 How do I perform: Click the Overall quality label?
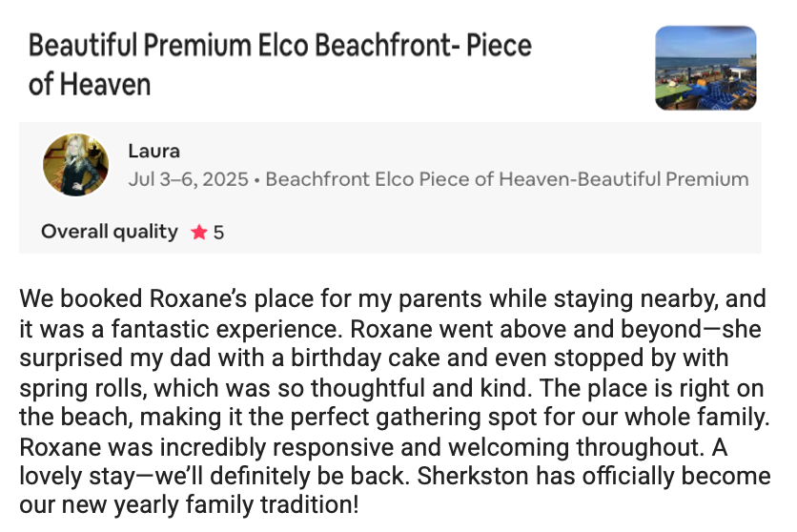point(110,232)
